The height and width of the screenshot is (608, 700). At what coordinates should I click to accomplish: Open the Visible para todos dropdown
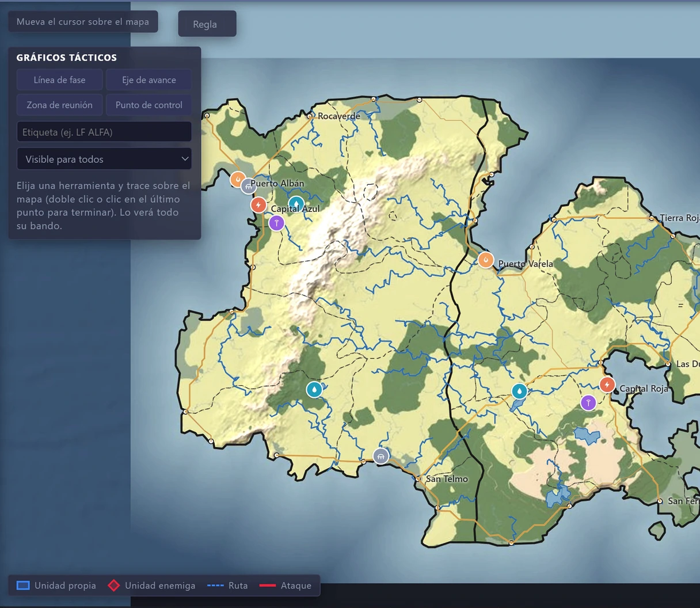click(104, 159)
